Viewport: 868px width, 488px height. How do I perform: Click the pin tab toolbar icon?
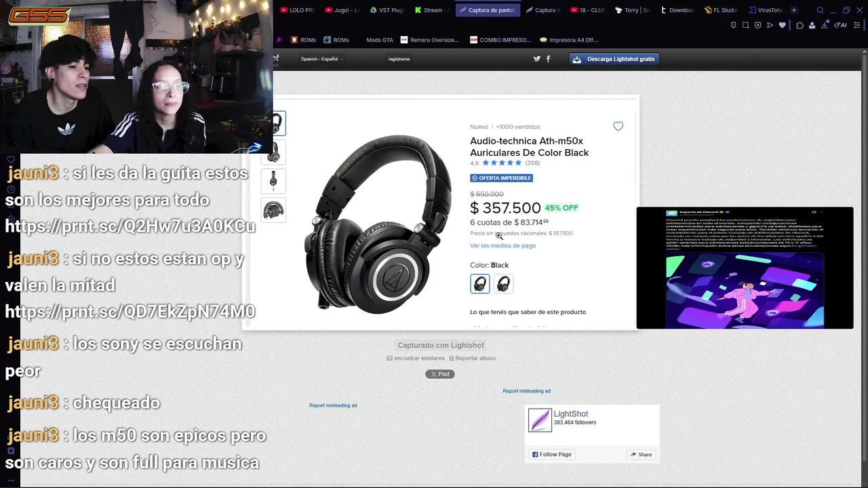[733, 25]
